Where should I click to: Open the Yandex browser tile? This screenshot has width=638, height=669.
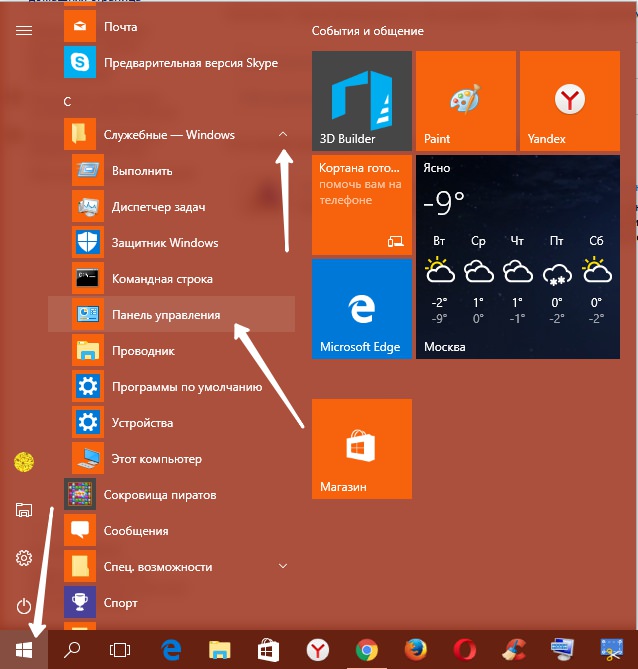click(569, 100)
